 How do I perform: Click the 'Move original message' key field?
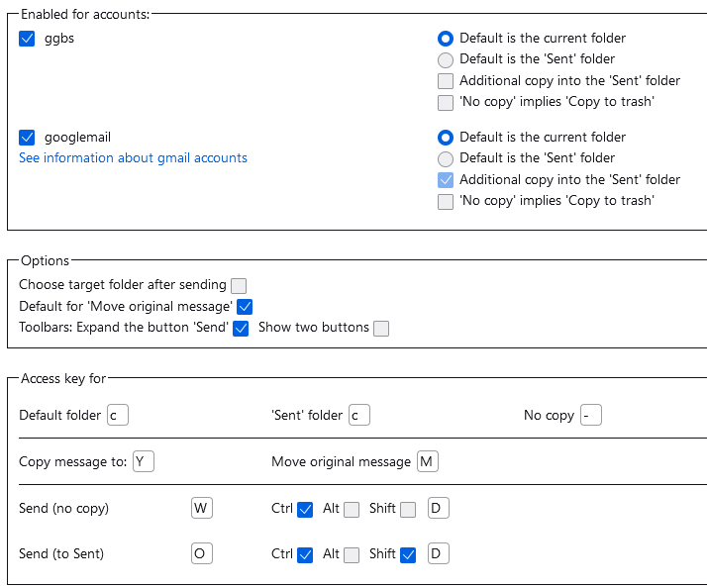coord(428,462)
